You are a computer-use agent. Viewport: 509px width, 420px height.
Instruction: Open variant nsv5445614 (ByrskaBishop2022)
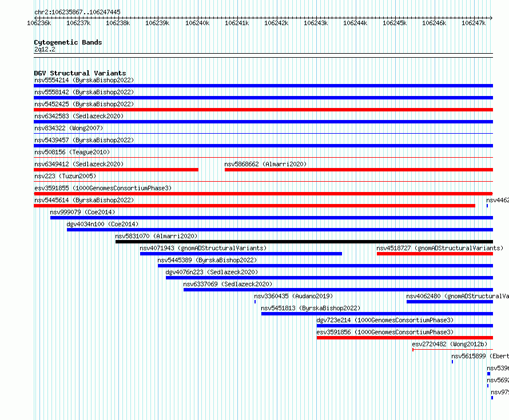[84, 200]
